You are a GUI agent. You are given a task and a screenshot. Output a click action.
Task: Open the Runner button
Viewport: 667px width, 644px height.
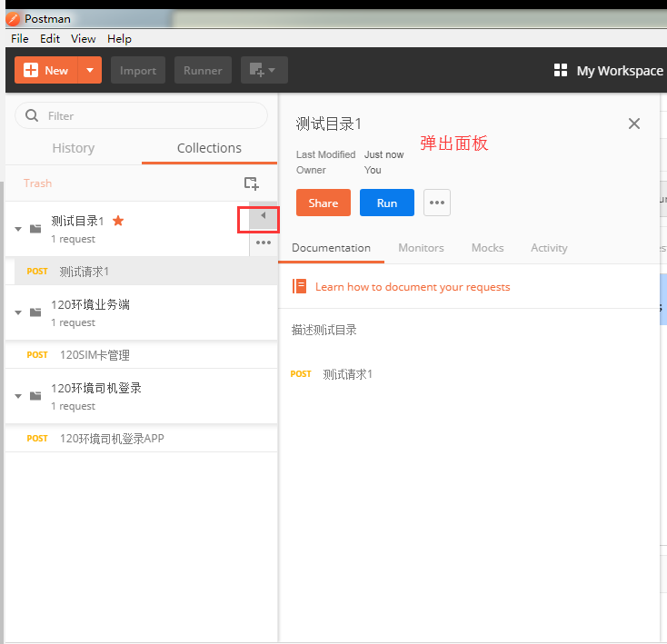[203, 70]
